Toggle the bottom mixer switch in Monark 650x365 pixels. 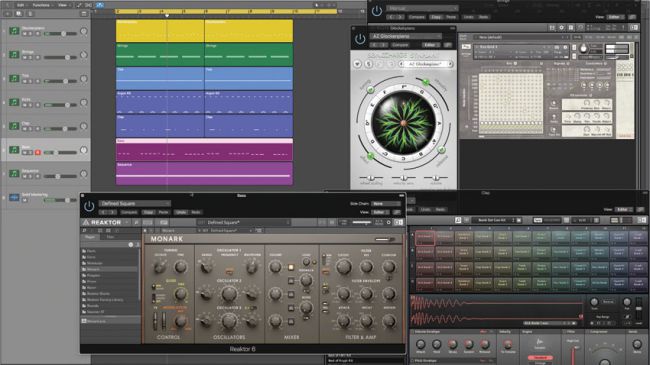click(291, 321)
